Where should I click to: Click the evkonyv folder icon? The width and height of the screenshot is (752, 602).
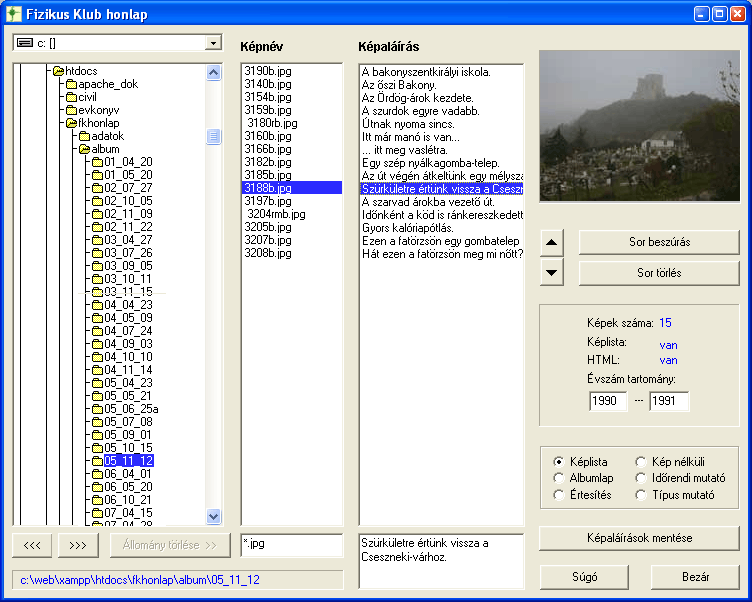[x=71, y=110]
